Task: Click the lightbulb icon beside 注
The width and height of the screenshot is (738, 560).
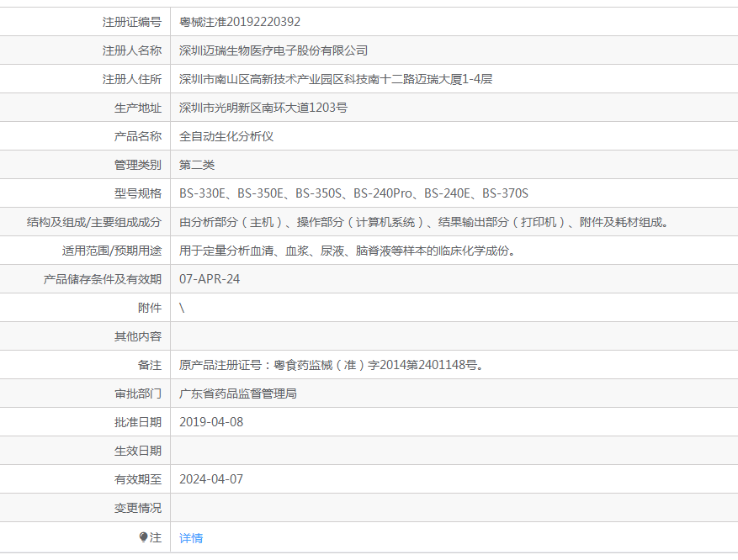Action: pos(144,537)
